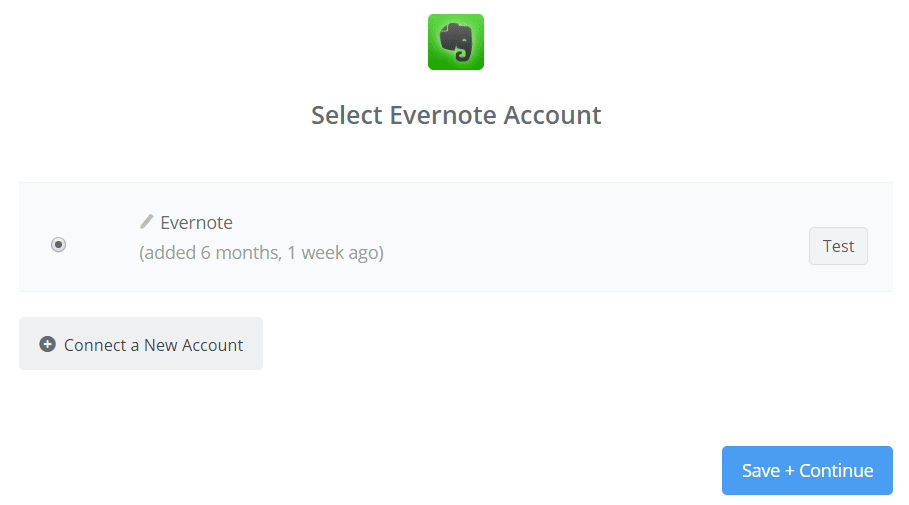Rename the account via the pencil icon

147,221
